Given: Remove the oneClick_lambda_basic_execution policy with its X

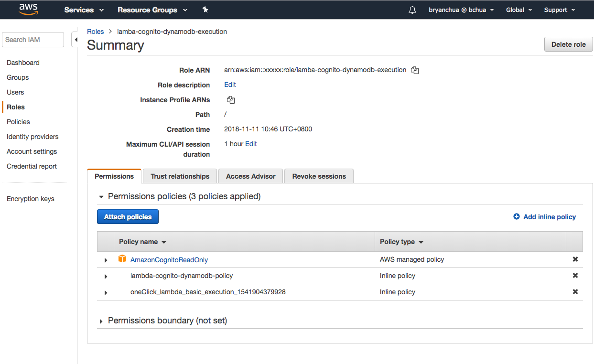Looking at the screenshot, I should point(575,292).
